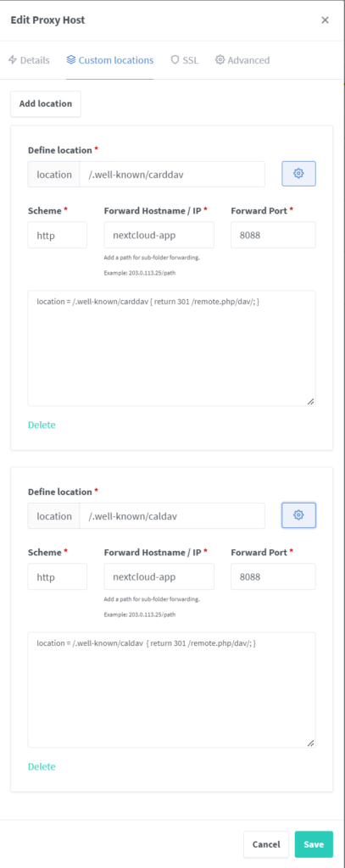
Task: Click the Add location button
Action: (x=46, y=104)
